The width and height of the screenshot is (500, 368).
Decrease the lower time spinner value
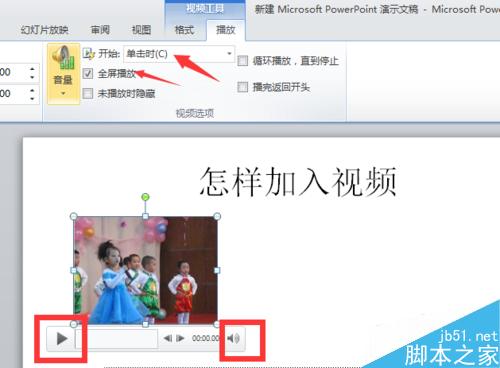click(32, 99)
